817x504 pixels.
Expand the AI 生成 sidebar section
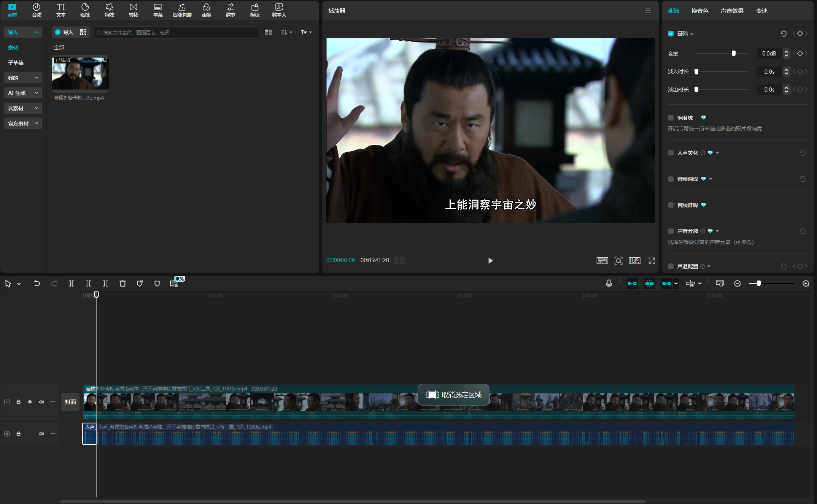(23, 93)
